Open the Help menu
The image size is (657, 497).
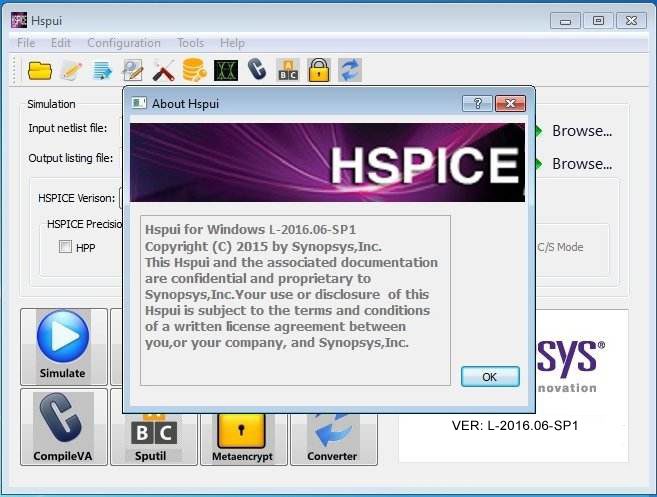tap(232, 43)
